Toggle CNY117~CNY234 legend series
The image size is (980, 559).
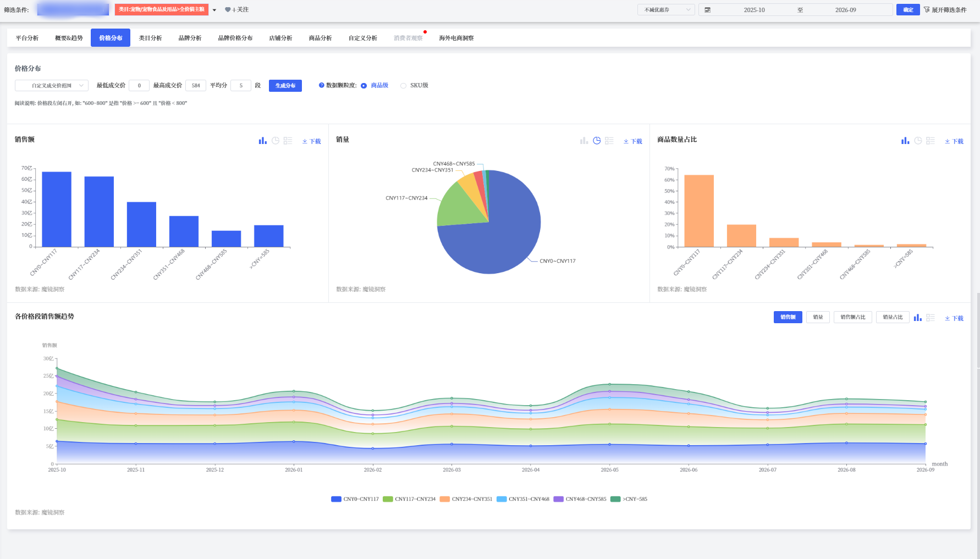click(409, 499)
